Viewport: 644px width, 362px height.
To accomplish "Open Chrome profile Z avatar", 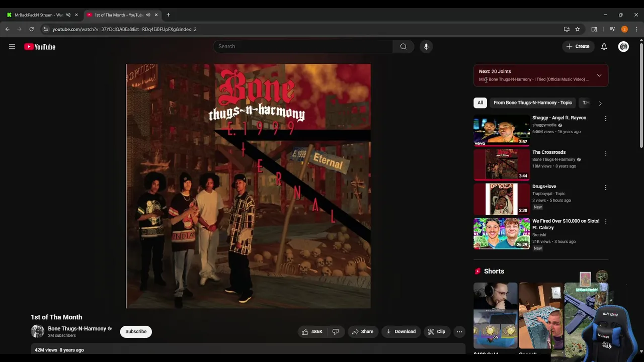I will click(624, 29).
